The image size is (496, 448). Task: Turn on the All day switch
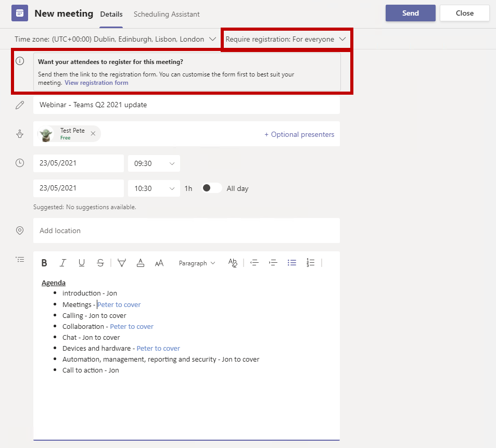[211, 188]
